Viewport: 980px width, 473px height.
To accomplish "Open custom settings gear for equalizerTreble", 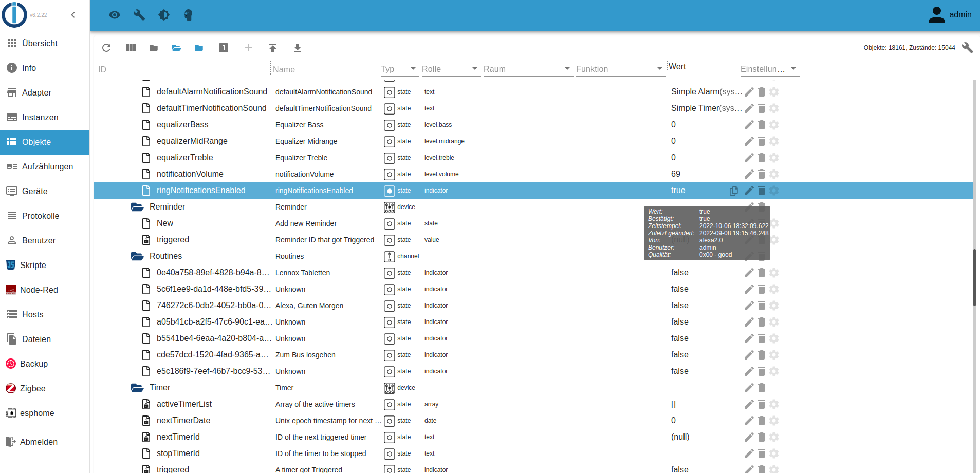I will 774,158.
